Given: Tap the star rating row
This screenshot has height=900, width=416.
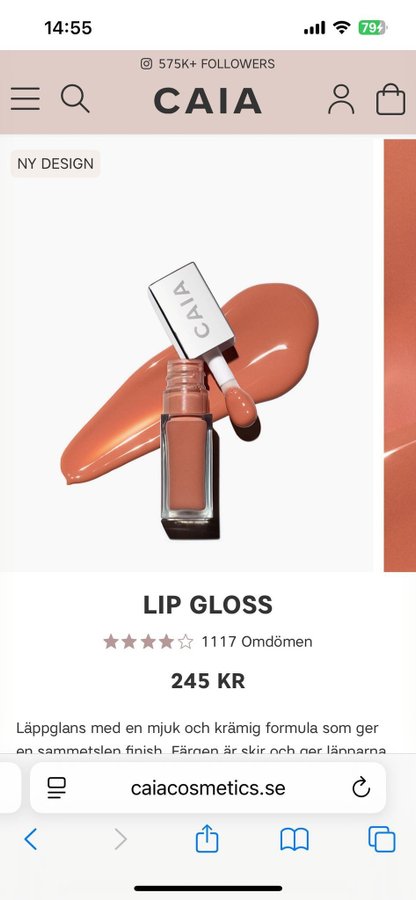Looking at the screenshot, I should 148,641.
